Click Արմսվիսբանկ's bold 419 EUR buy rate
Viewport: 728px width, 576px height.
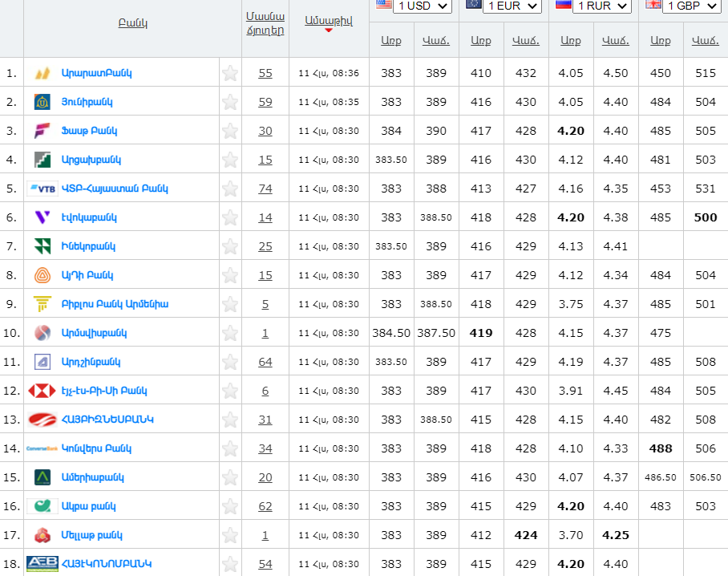point(480,333)
